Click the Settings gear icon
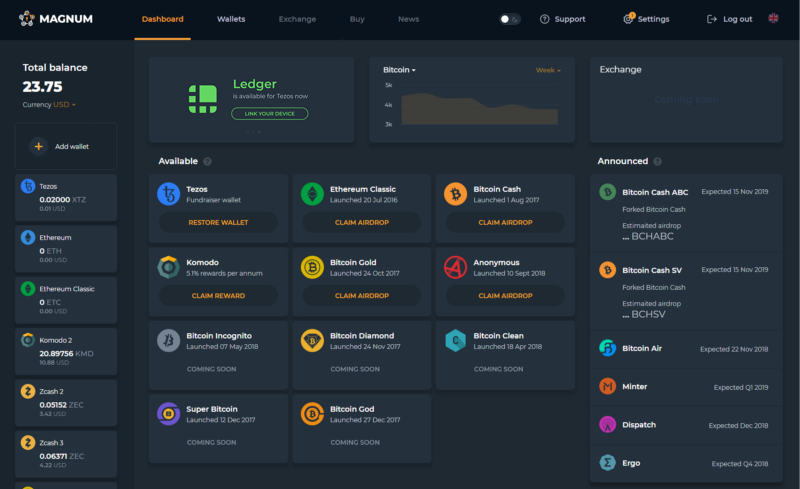This screenshot has width=800, height=489. [x=628, y=19]
